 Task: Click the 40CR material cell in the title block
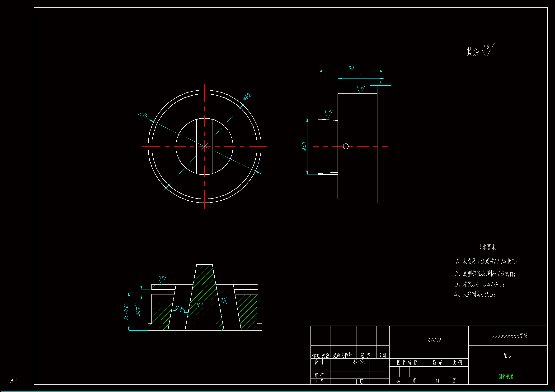pyautogui.click(x=434, y=340)
